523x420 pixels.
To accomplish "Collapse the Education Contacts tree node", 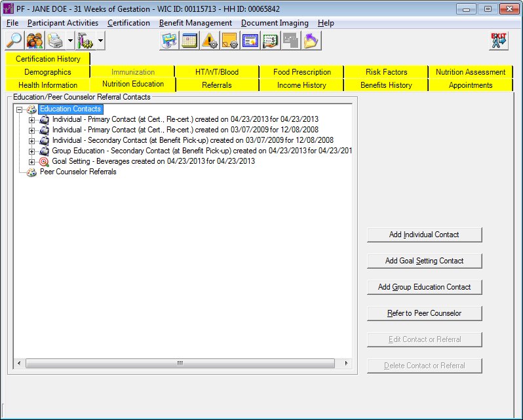I will coord(20,109).
